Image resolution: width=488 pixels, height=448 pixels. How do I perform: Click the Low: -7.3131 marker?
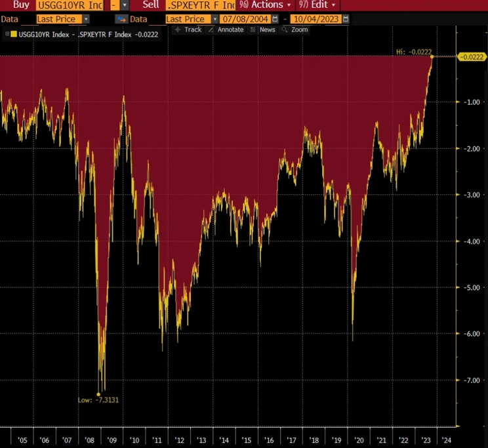pos(98,399)
